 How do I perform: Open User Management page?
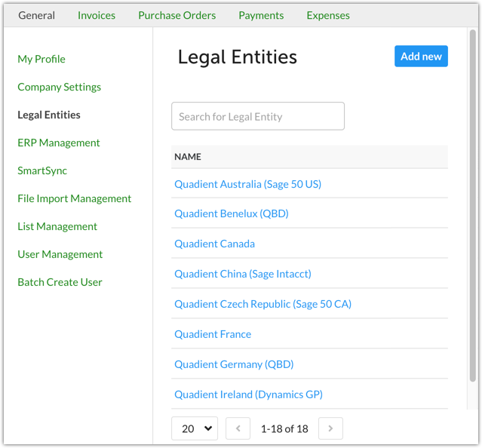(60, 254)
